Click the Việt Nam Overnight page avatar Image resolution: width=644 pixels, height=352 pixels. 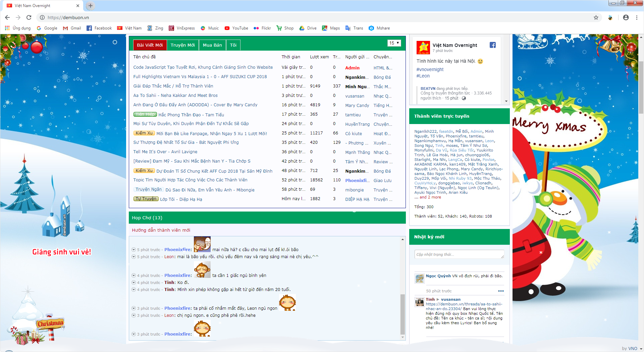point(423,48)
